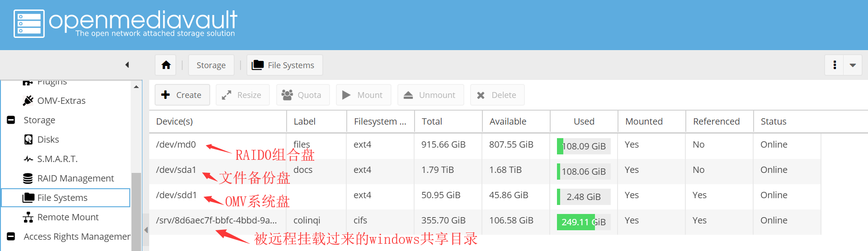Viewport: 868px width, 251px height.
Task: Collapse the sidebar with the left arrow
Action: pos(127,65)
